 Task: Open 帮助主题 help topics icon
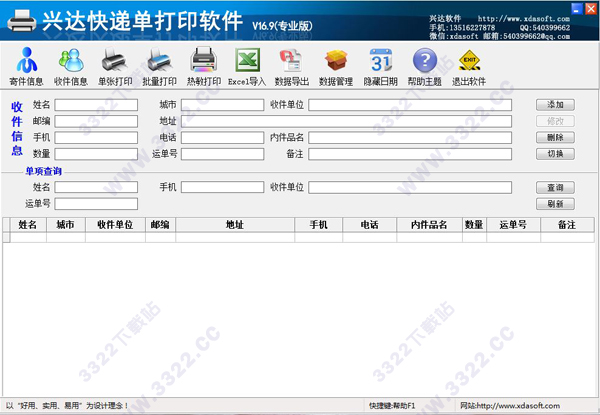click(424, 66)
